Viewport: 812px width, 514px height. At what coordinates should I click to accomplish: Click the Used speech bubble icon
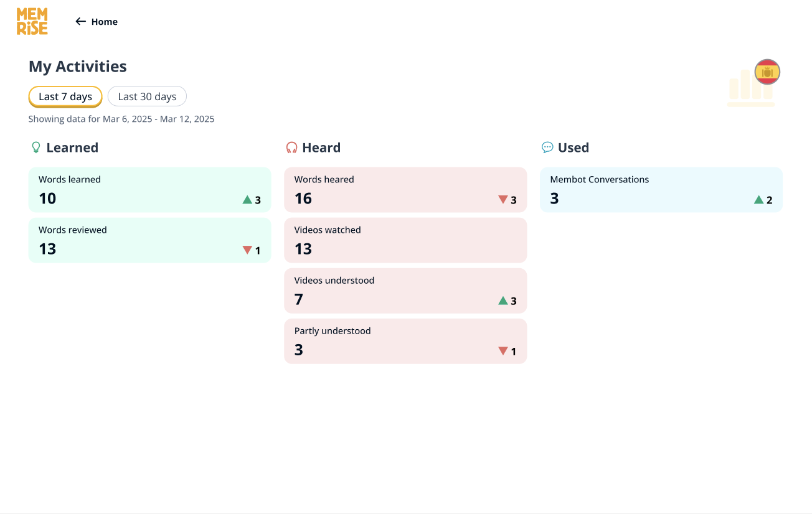547,147
